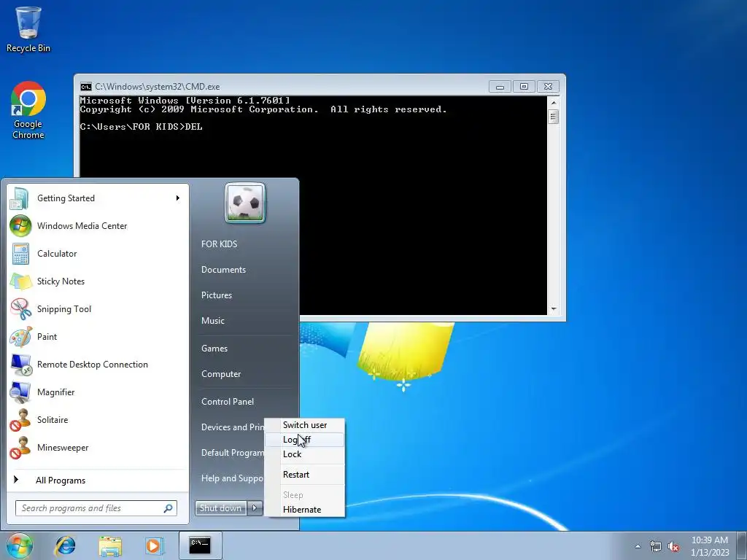Select Restart from the power menu
Image resolution: width=747 pixels, height=560 pixels.
[x=305, y=474]
